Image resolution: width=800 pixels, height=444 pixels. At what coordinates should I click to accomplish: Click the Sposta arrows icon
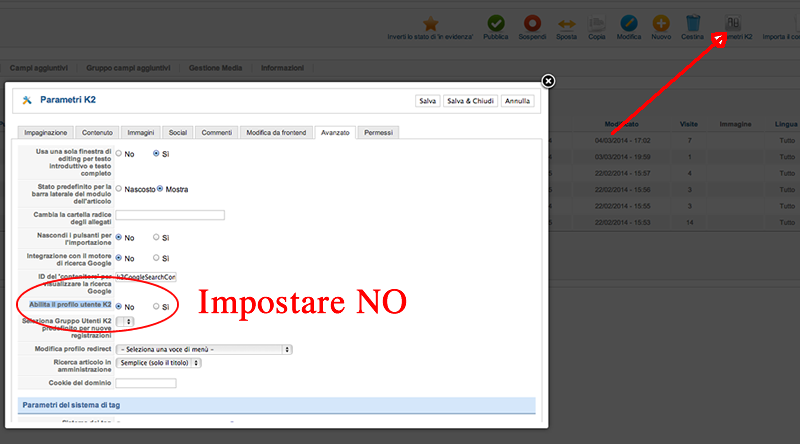pos(566,24)
